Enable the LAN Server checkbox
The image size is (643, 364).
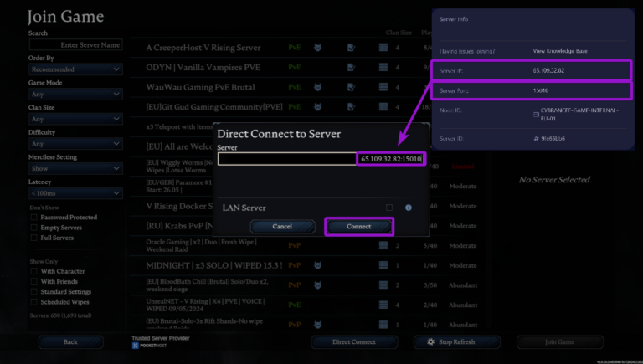[389, 208]
